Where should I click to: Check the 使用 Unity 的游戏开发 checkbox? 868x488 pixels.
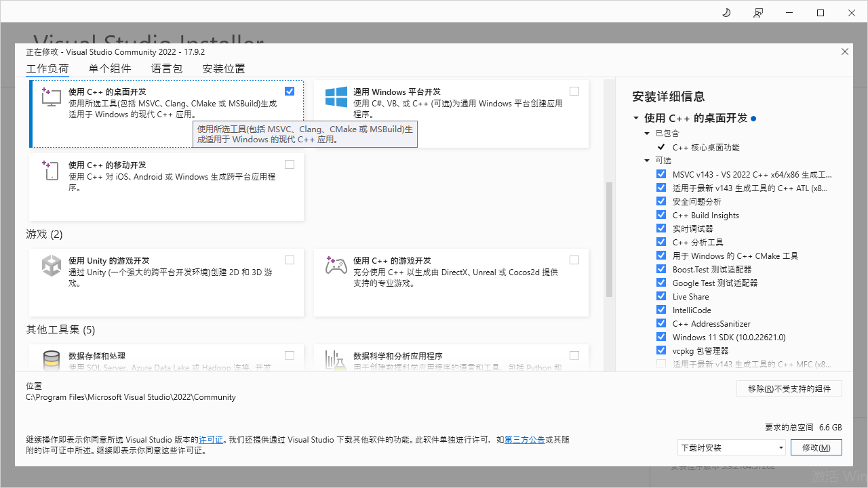[x=290, y=260]
